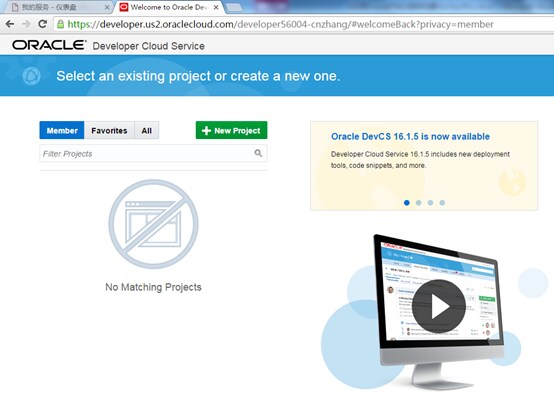Screen dimensions: 554x401
Task: Close the Welcome to Oracle tab
Action: tap(216, 7)
